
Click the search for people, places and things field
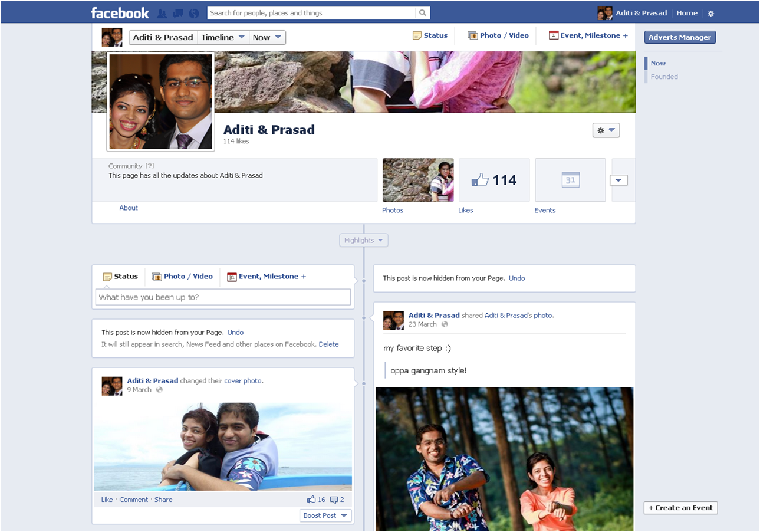pyautogui.click(x=312, y=13)
